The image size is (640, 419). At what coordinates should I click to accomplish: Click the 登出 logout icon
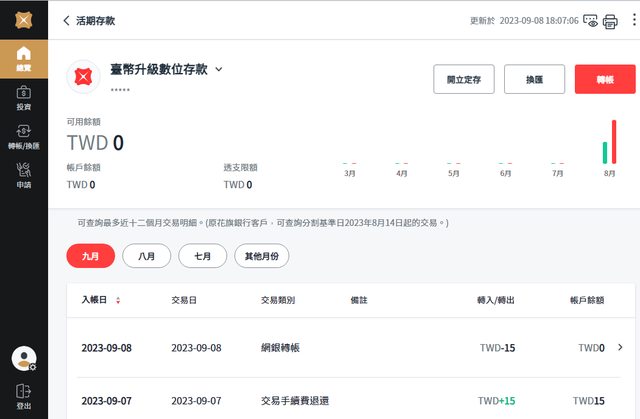tap(23, 395)
